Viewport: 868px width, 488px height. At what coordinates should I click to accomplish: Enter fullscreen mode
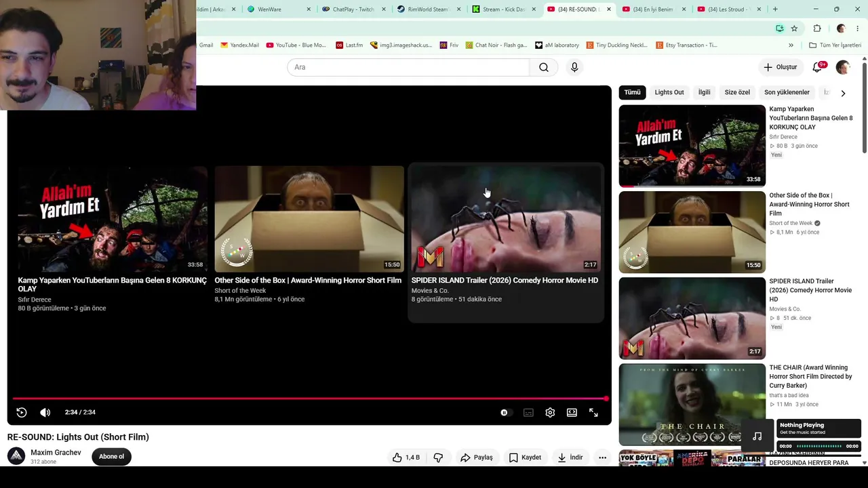[593, 412]
